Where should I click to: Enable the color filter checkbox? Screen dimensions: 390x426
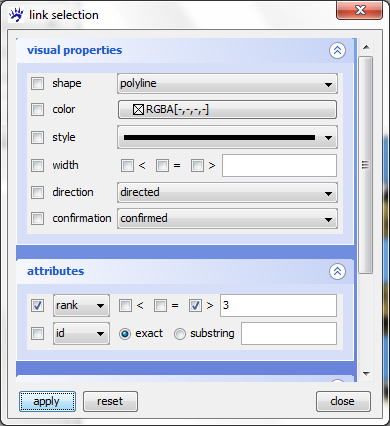(x=37, y=109)
